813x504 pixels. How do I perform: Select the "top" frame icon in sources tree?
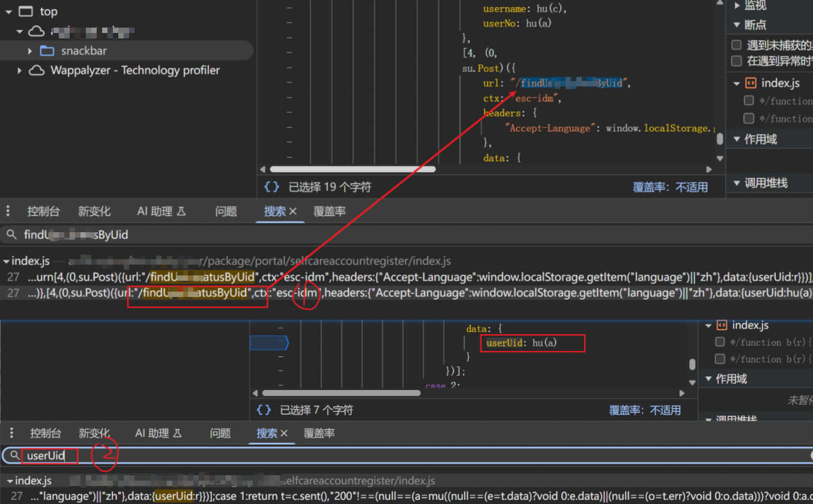26,11
